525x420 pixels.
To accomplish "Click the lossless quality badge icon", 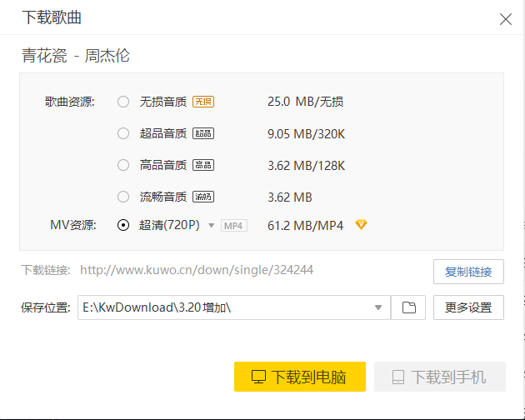I will click(203, 102).
